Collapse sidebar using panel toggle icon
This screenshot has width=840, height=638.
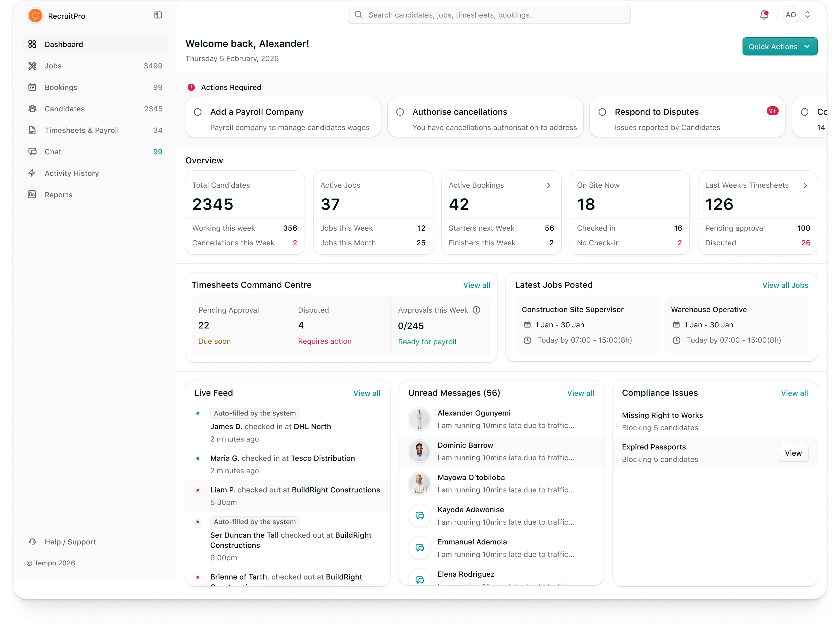(x=158, y=15)
